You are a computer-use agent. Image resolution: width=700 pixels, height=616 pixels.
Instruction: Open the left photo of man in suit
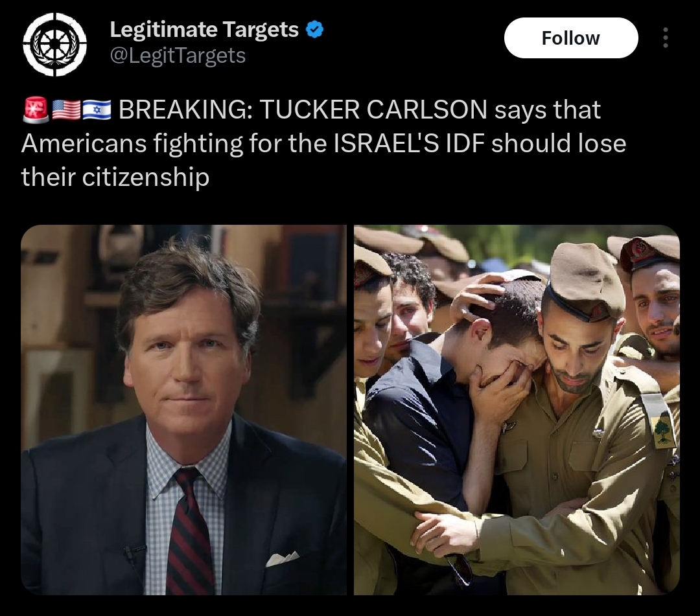[183, 410]
